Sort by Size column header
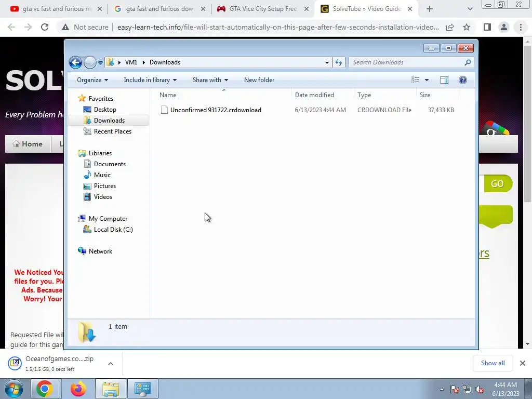532x399 pixels. 437,95
